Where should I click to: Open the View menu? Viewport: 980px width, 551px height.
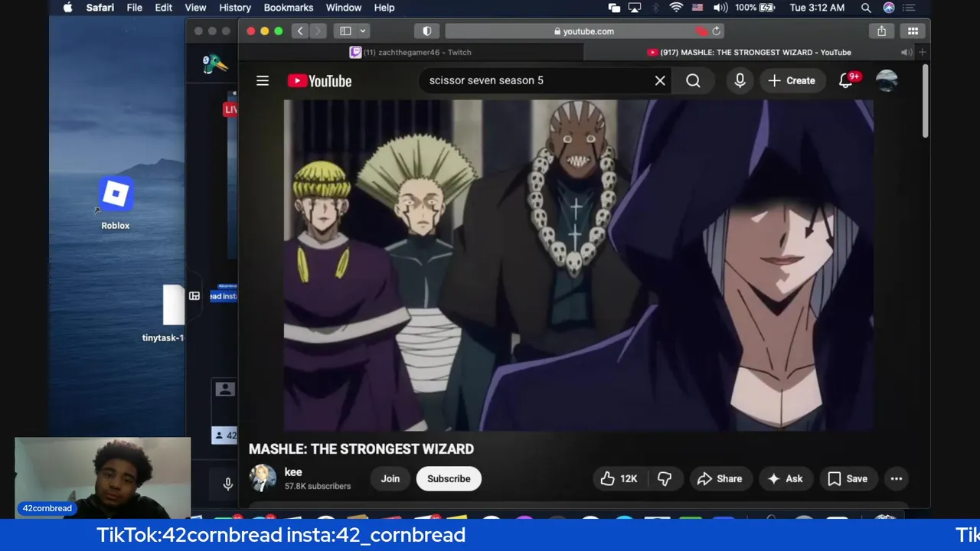[195, 8]
